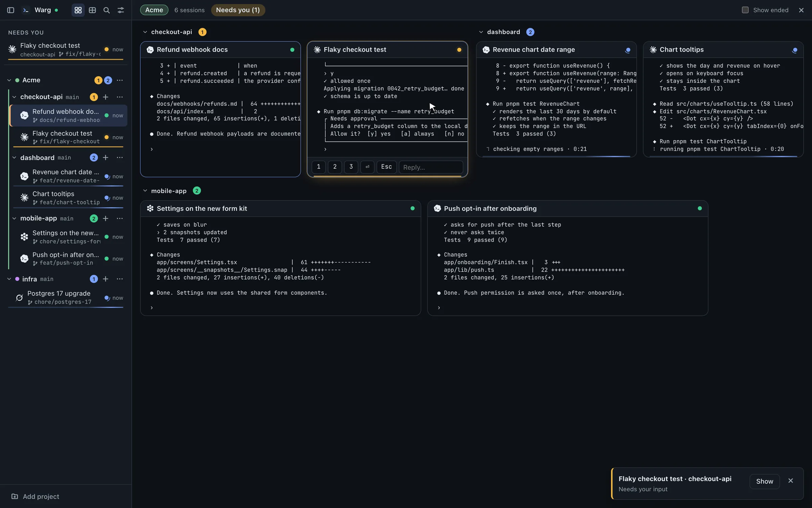Click the Warg terminal logo icon
812x508 pixels.
(26, 10)
